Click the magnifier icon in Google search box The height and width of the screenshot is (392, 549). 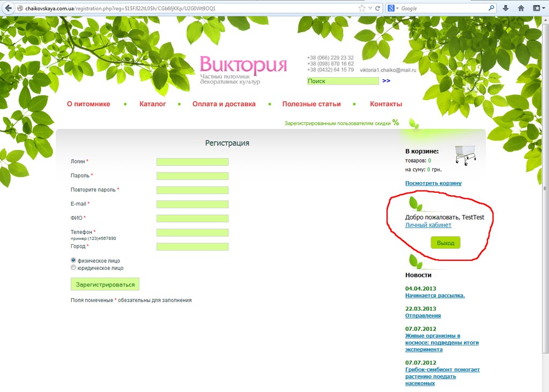(x=491, y=9)
